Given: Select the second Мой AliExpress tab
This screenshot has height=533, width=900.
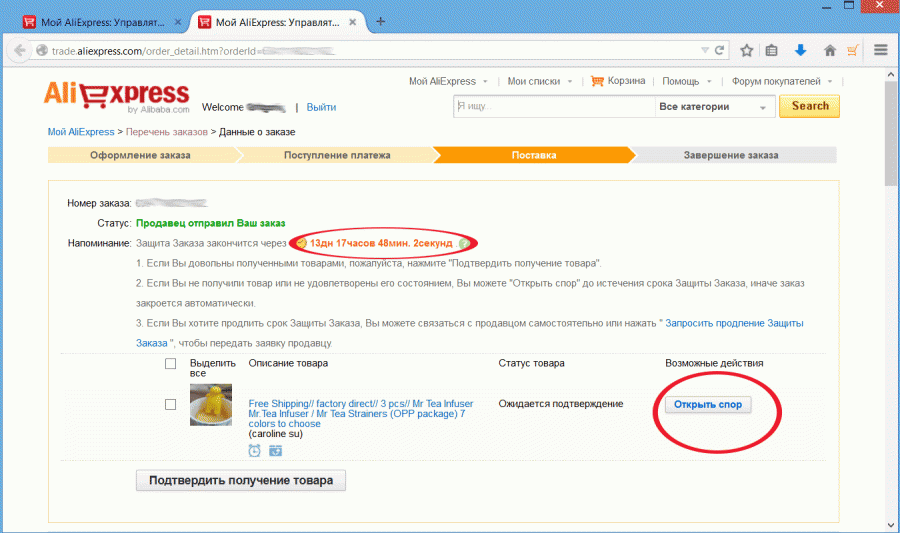Looking at the screenshot, I should coord(277,22).
